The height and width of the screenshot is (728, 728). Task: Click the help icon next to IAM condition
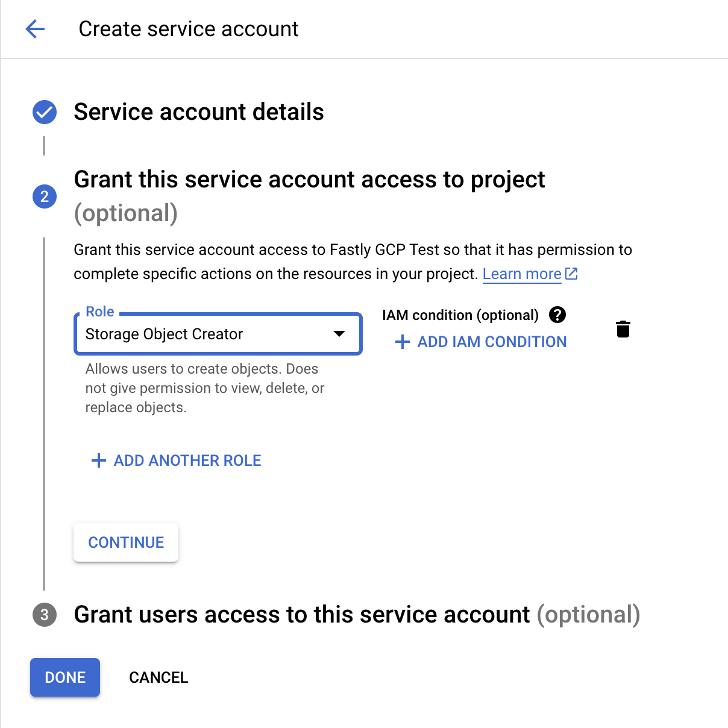click(x=557, y=315)
